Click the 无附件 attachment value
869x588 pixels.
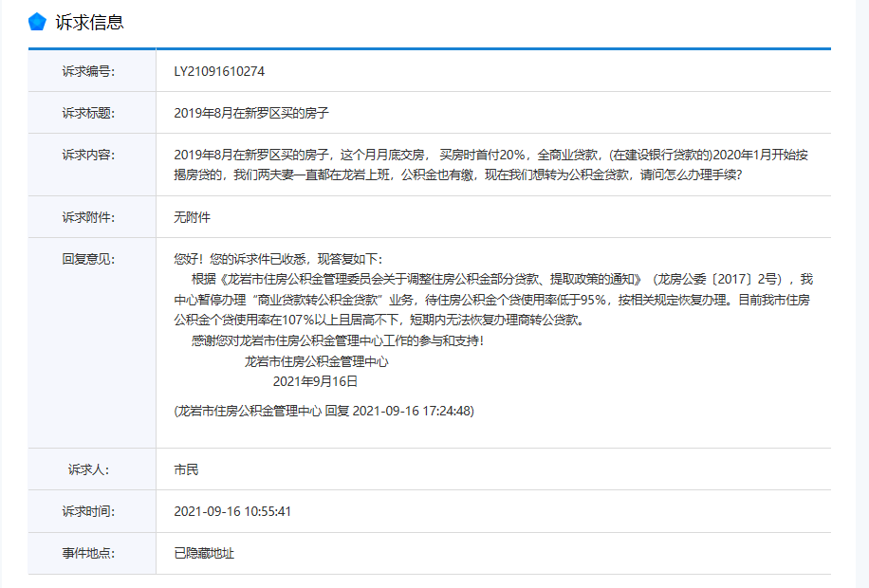(192, 217)
